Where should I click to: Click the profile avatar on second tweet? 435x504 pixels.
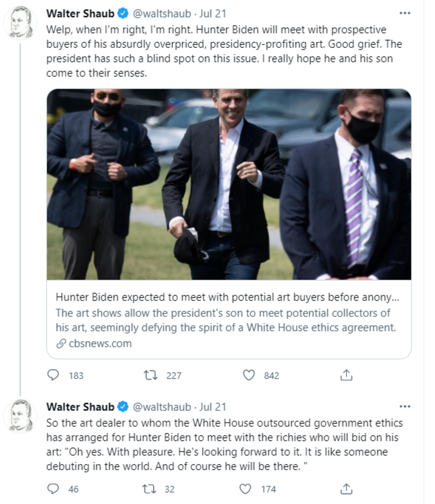click(21, 415)
